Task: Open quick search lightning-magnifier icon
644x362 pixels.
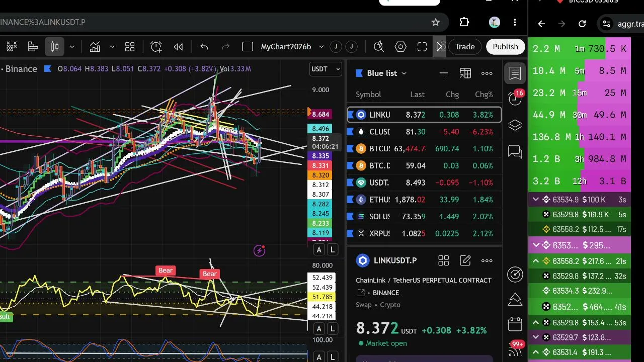Action: tap(379, 47)
